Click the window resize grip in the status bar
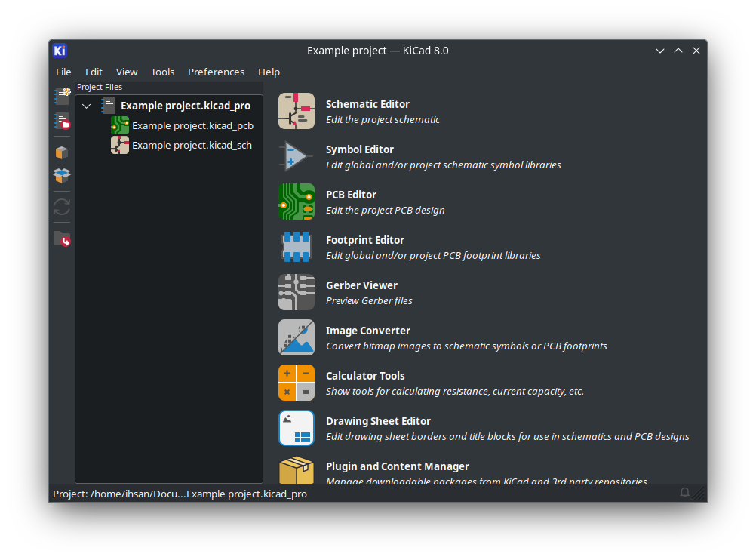 (699, 494)
